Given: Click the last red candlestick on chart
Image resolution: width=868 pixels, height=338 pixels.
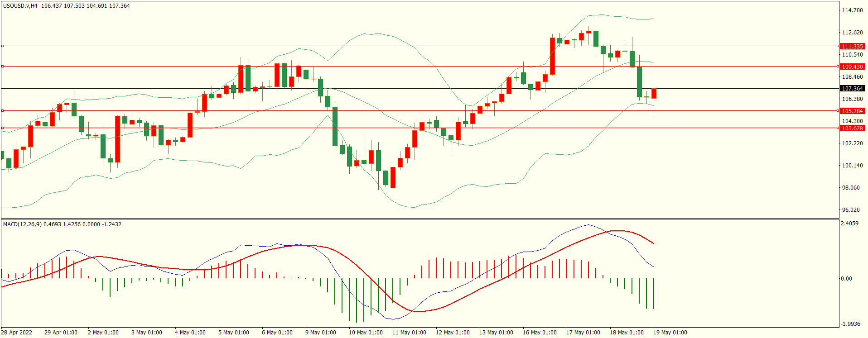Looking at the screenshot, I should click(x=654, y=94).
